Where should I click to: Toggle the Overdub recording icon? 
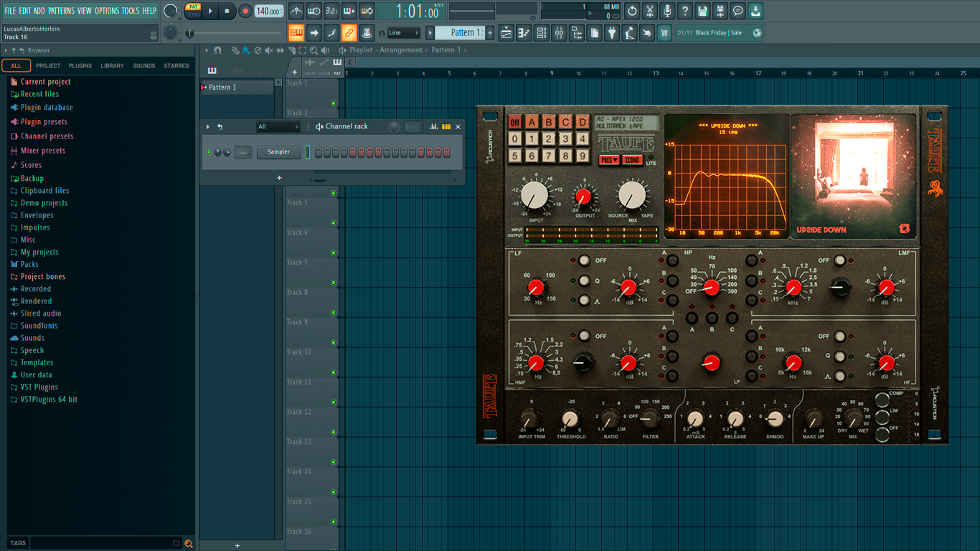click(x=349, y=11)
